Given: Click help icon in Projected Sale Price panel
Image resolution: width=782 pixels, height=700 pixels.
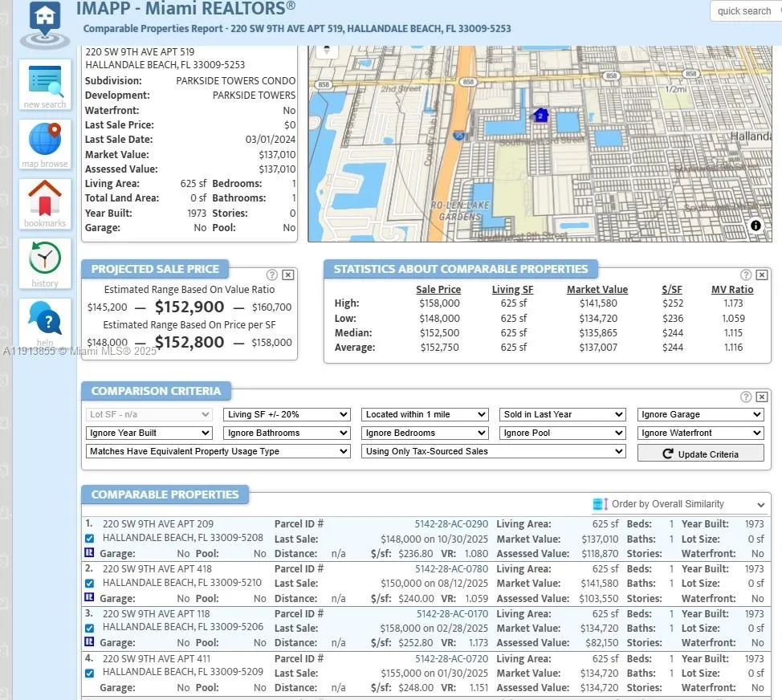Looking at the screenshot, I should point(272,275).
